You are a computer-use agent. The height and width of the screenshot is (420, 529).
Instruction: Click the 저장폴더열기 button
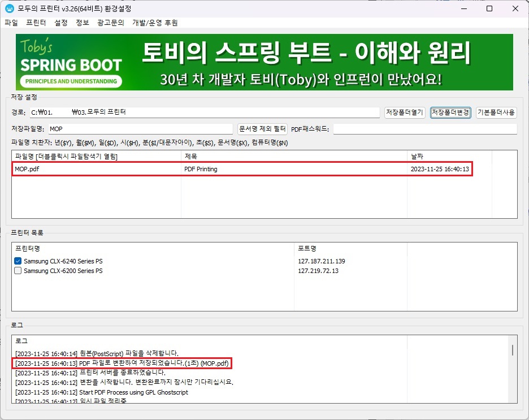[404, 112]
